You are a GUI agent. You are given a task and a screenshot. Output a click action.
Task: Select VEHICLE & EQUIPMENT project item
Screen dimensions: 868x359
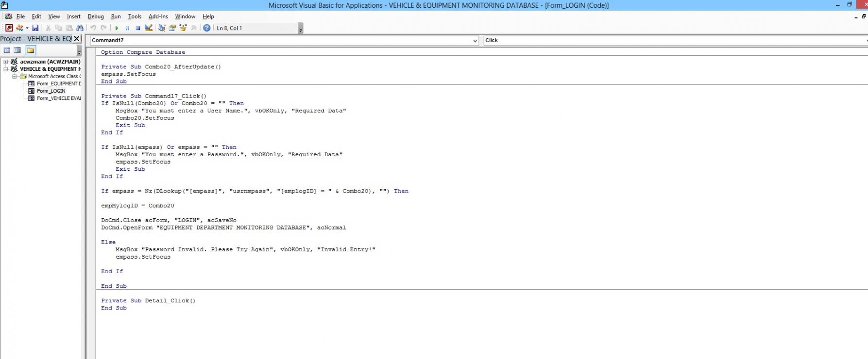[x=51, y=69]
